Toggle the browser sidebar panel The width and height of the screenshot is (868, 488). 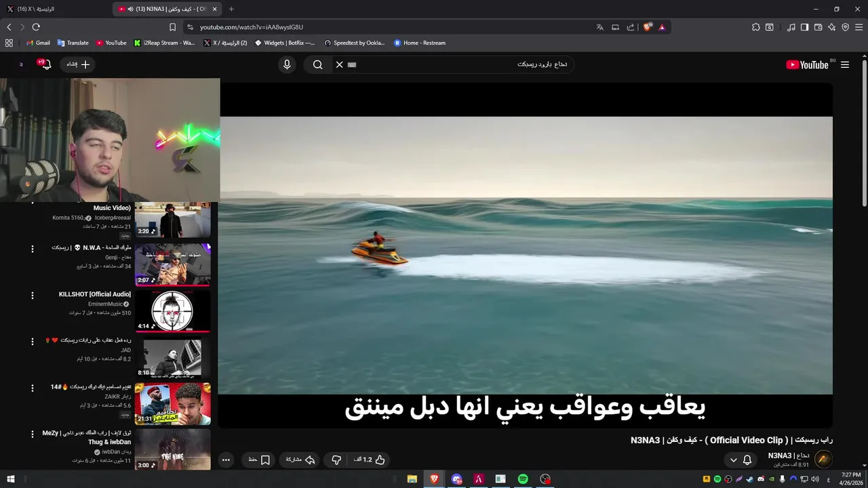point(804,27)
